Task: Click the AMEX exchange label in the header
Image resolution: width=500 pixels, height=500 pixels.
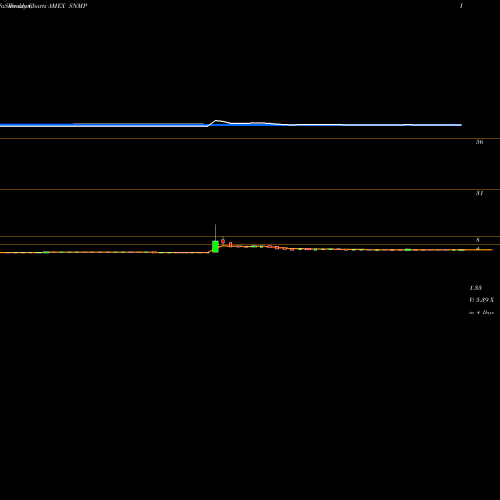Action: 56,6
